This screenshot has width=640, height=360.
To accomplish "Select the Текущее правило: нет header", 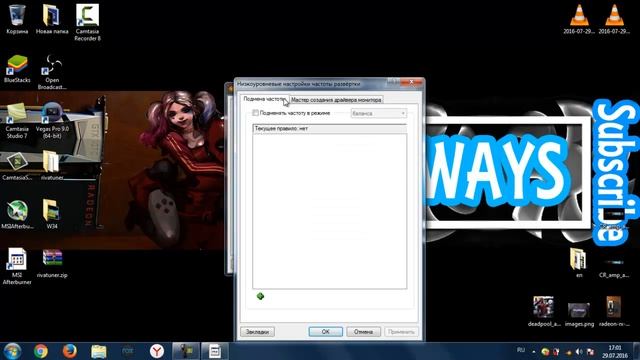I will coord(329,129).
